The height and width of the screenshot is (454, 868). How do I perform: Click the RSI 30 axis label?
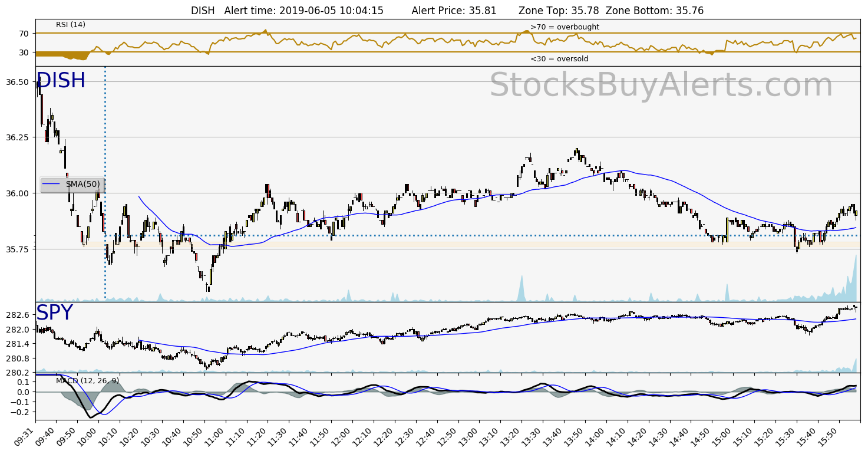pyautogui.click(x=24, y=52)
